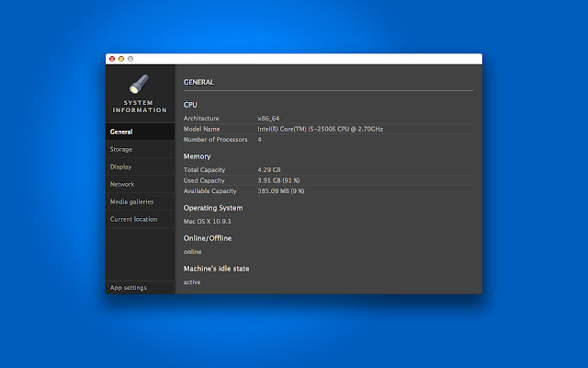
Task: Open the Network section
Action: (141, 184)
